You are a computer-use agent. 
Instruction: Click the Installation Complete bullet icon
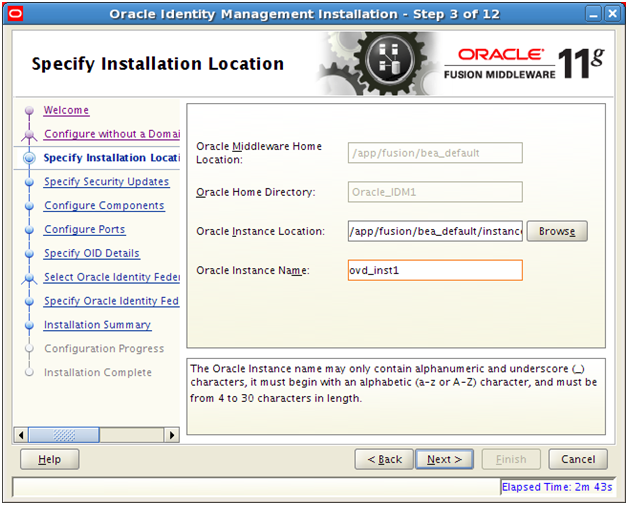click(29, 372)
